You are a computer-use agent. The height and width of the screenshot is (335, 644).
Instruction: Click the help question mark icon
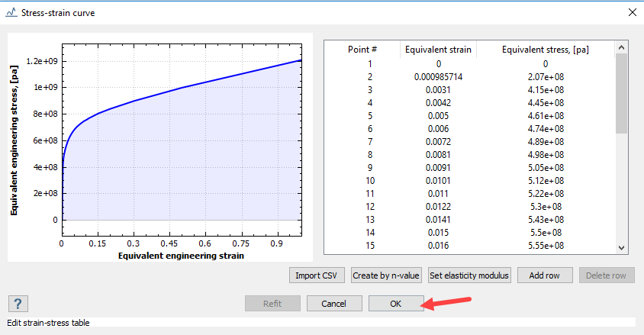click(x=18, y=304)
